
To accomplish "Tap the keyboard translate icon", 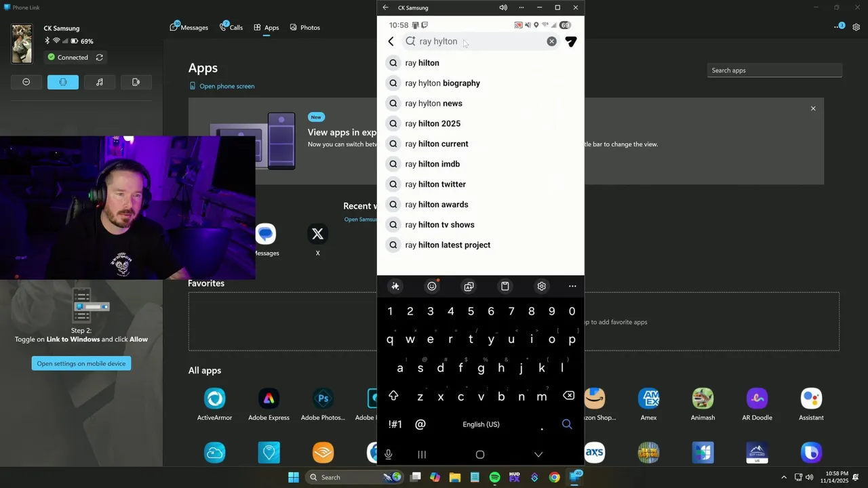I will coord(469,286).
